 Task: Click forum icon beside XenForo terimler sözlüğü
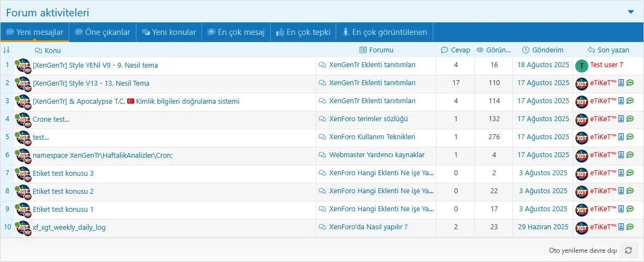(322, 119)
